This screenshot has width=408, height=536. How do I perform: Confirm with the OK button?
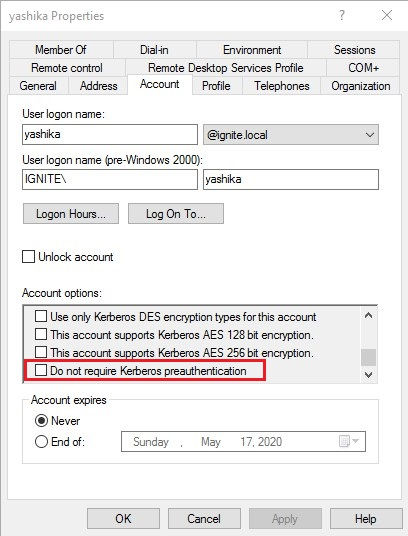[x=123, y=519]
